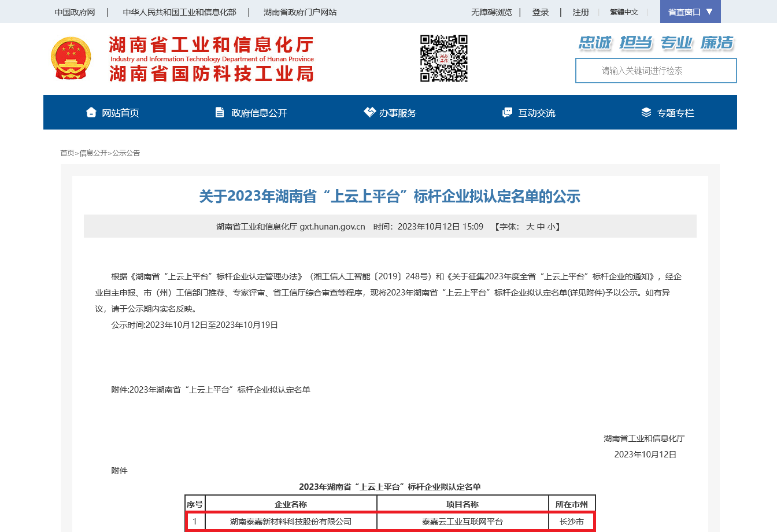Open the 注册 registration page
The height and width of the screenshot is (532, 777).
[580, 12]
